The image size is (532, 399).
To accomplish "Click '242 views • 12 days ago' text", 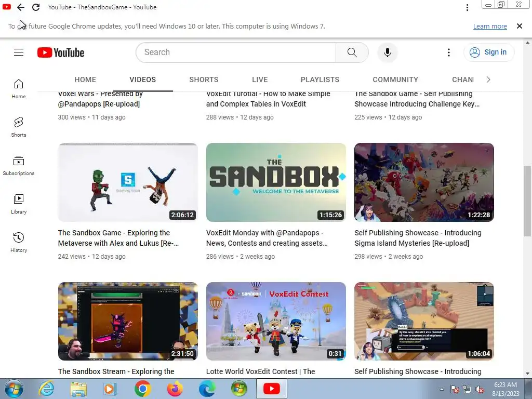I will pyautogui.click(x=91, y=257).
